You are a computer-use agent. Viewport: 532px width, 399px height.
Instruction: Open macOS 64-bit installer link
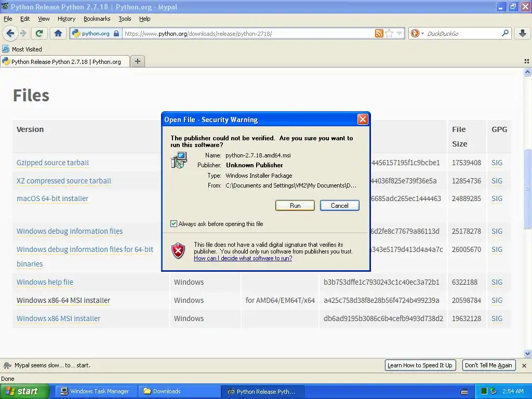pos(52,198)
